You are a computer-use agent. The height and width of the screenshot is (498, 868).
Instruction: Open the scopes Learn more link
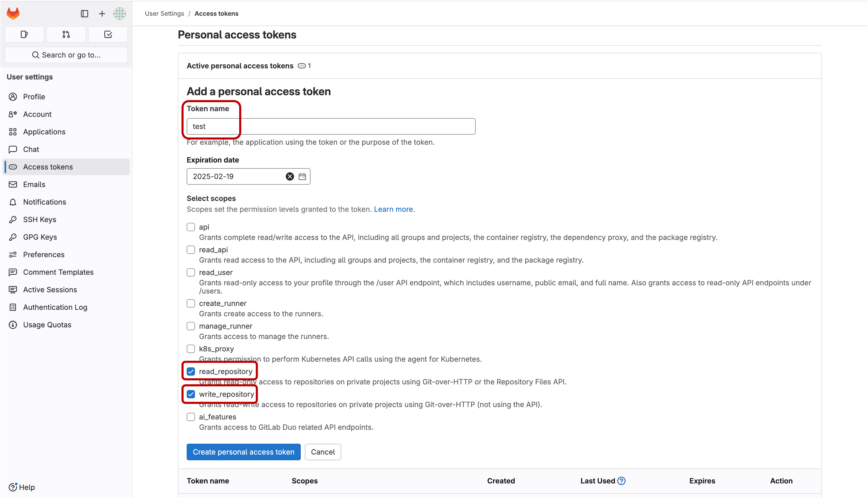click(394, 209)
